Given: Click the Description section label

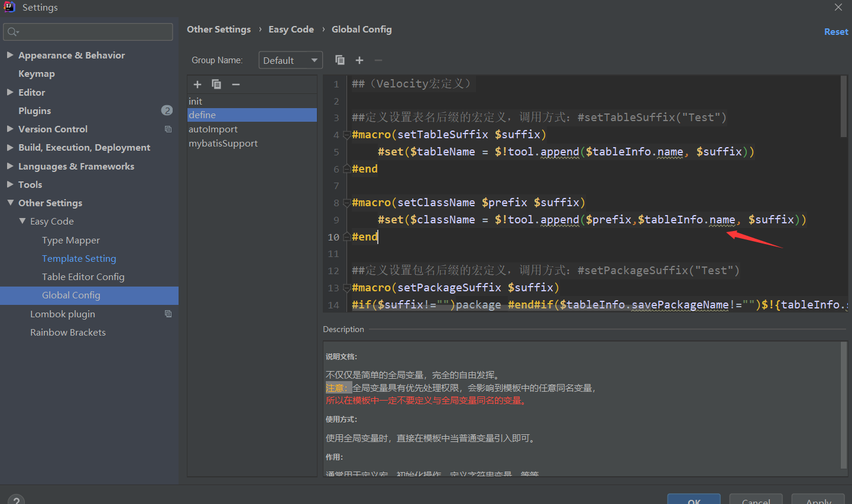Looking at the screenshot, I should tap(344, 329).
